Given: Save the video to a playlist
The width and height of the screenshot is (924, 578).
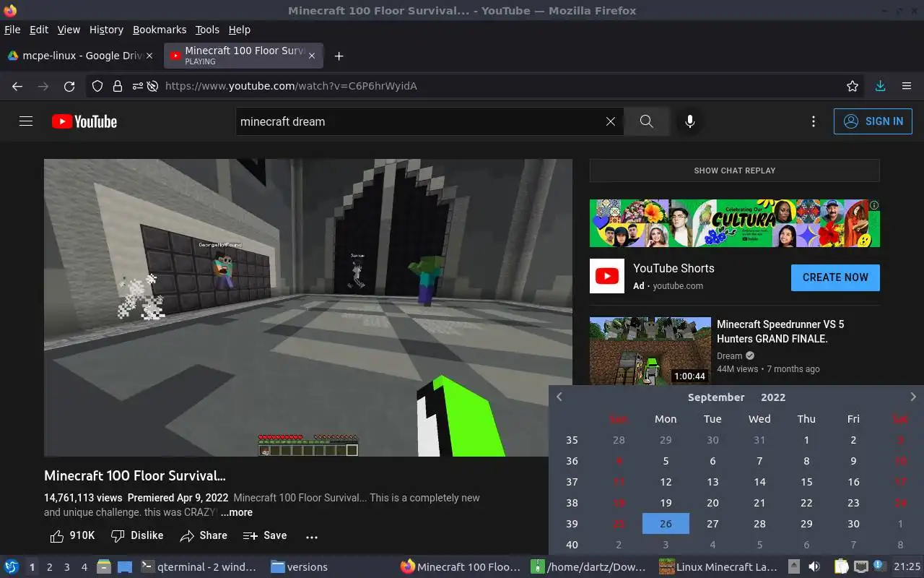Looking at the screenshot, I should tap(265, 535).
